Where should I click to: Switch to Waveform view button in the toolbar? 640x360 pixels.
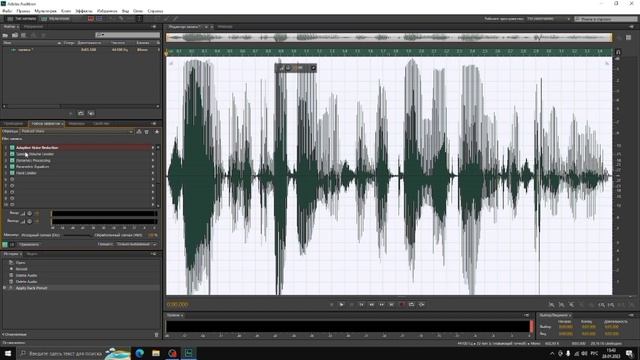(21, 19)
